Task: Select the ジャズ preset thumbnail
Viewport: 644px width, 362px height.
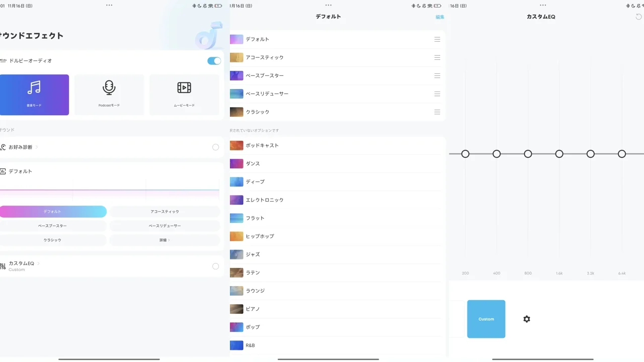Action: tap(236, 254)
